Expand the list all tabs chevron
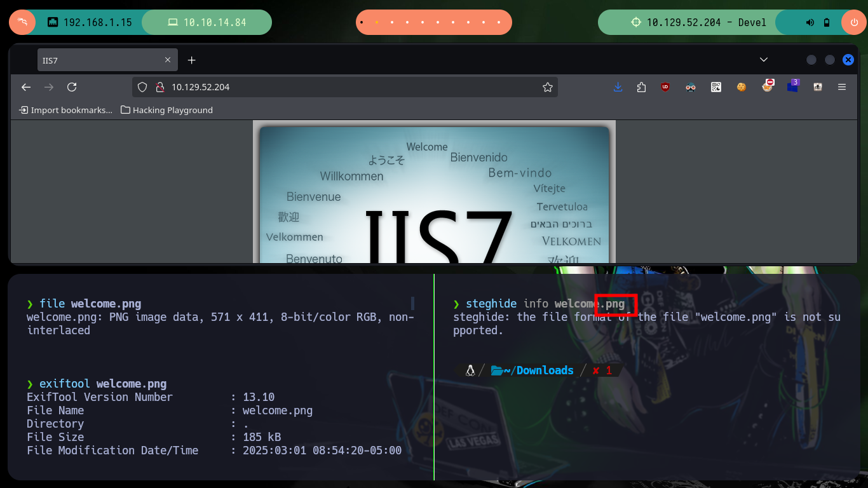This screenshot has height=488, width=868. click(x=764, y=60)
